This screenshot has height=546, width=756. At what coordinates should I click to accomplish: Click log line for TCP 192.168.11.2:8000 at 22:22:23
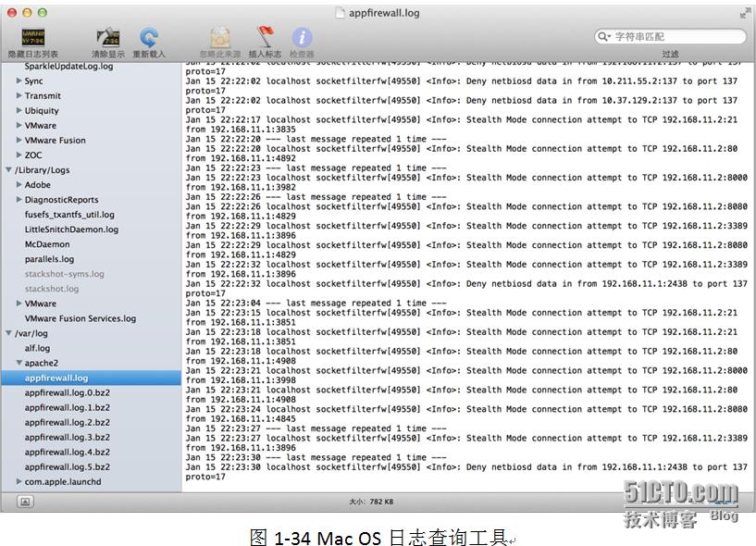click(466, 182)
